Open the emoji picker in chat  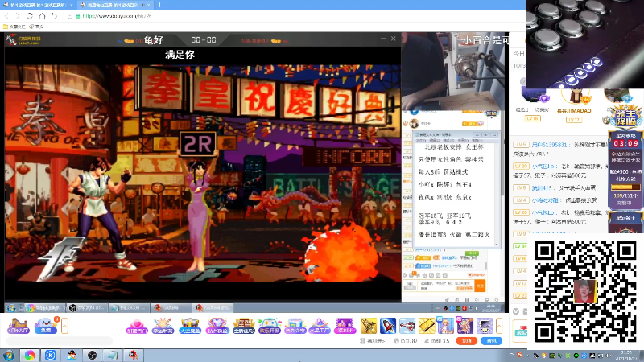[x=516, y=311]
